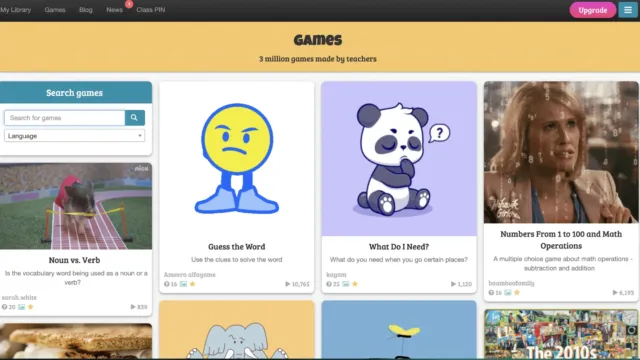Viewport: 640px width, 360px height.
Task: Click the woman with numbers math game thumbnail
Action: click(x=561, y=152)
